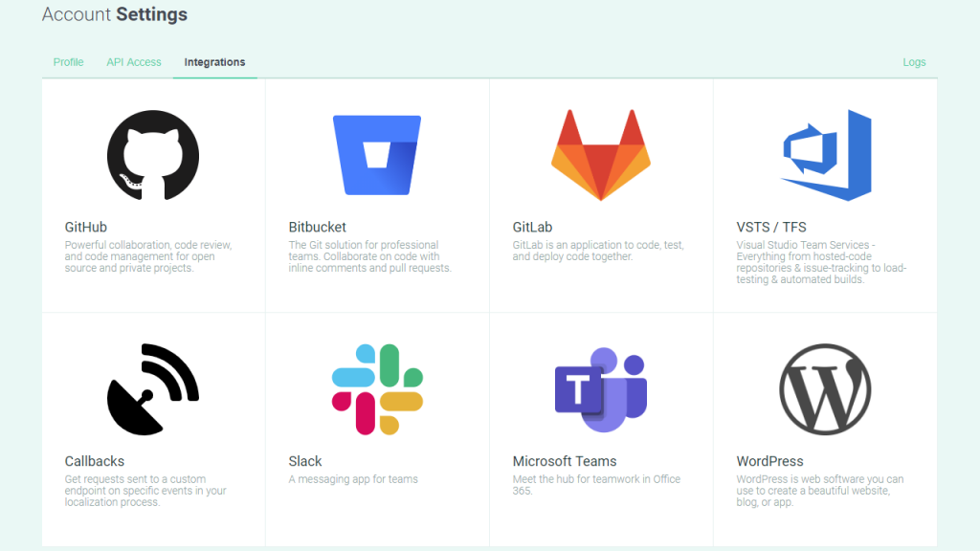Select the GitLab fox icon
980x551 pixels.
600,153
